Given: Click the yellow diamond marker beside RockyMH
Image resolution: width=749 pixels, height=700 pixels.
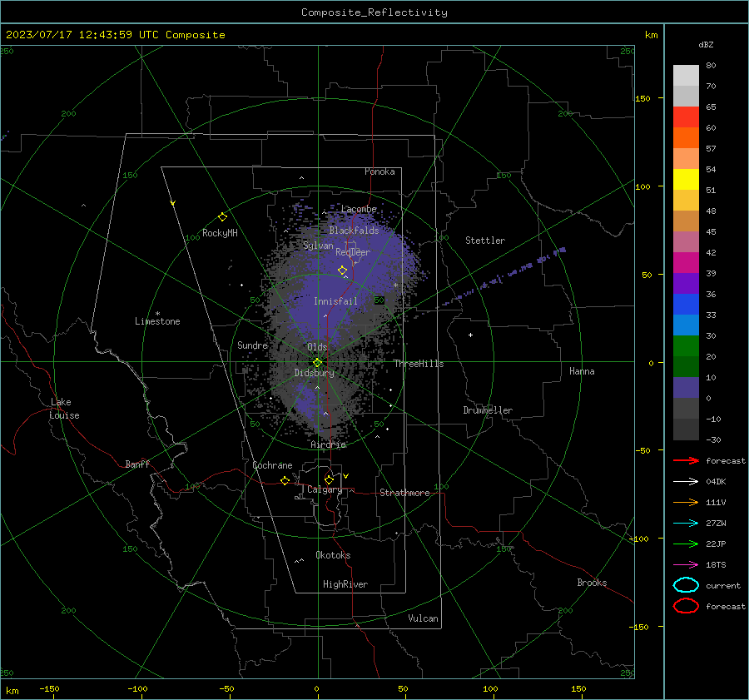Looking at the screenshot, I should [x=222, y=217].
